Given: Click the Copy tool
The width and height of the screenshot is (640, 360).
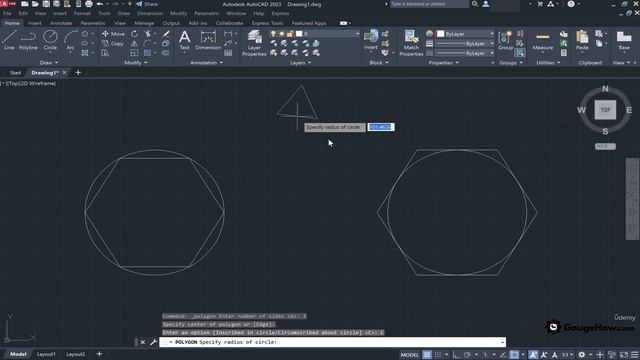Looking at the screenshot, I should pyautogui.click(x=113, y=43).
